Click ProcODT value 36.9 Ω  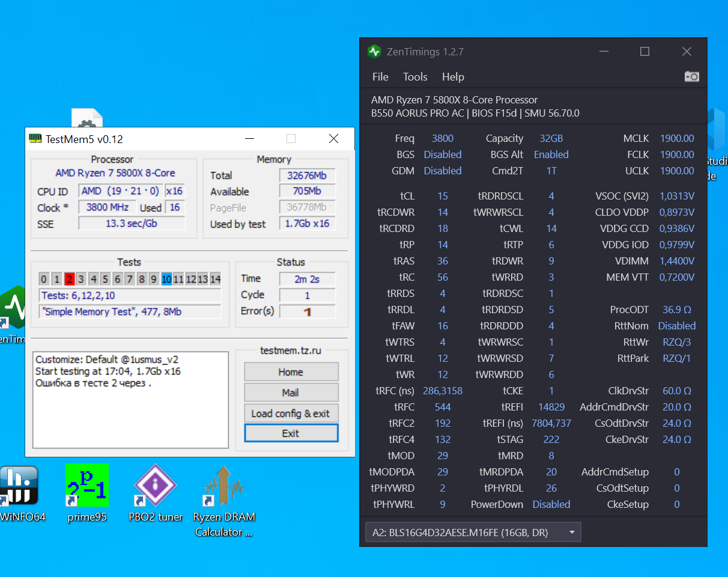click(677, 310)
